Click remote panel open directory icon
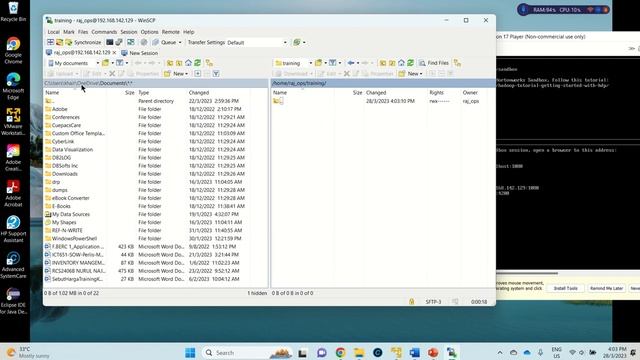The width and height of the screenshot is (640, 360). pyautogui.click(x=318, y=63)
